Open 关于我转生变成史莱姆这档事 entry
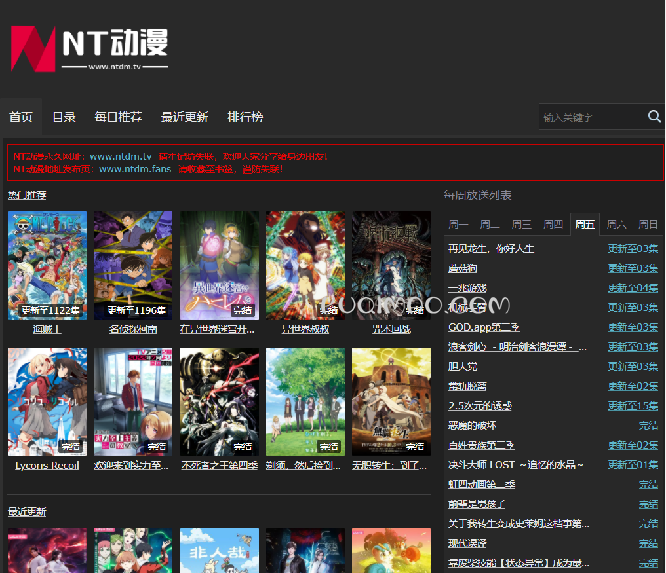The height and width of the screenshot is (573, 666). pos(519,524)
